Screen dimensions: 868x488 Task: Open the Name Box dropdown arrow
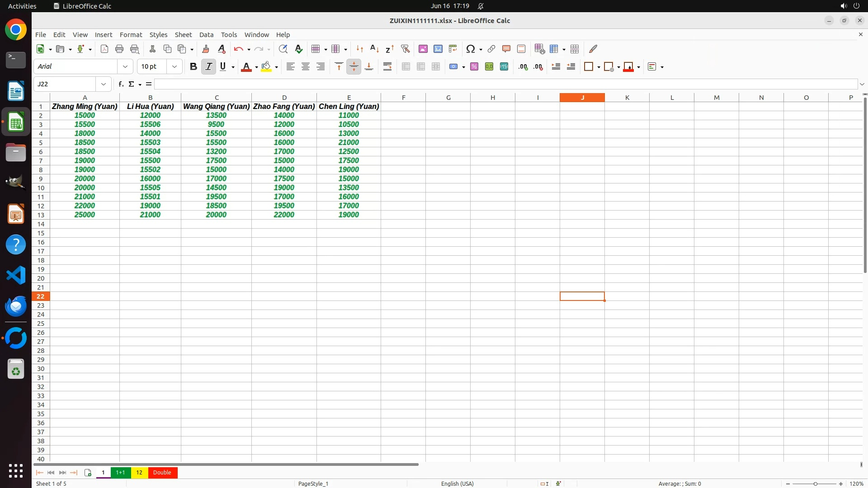104,84
